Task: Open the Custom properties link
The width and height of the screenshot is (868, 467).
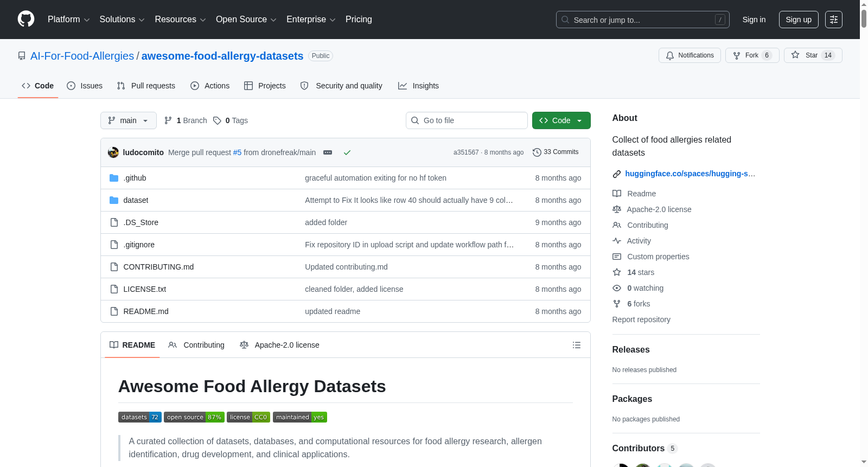Action: pyautogui.click(x=658, y=257)
